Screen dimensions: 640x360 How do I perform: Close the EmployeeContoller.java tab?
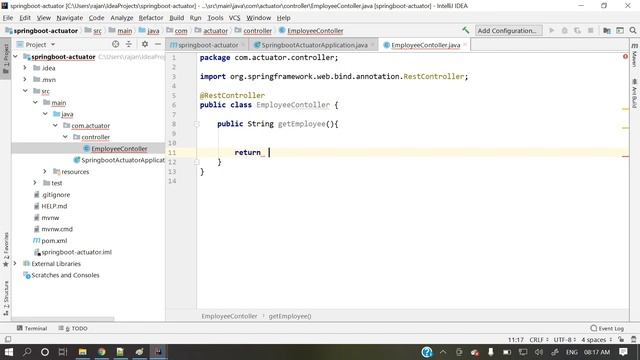click(464, 45)
